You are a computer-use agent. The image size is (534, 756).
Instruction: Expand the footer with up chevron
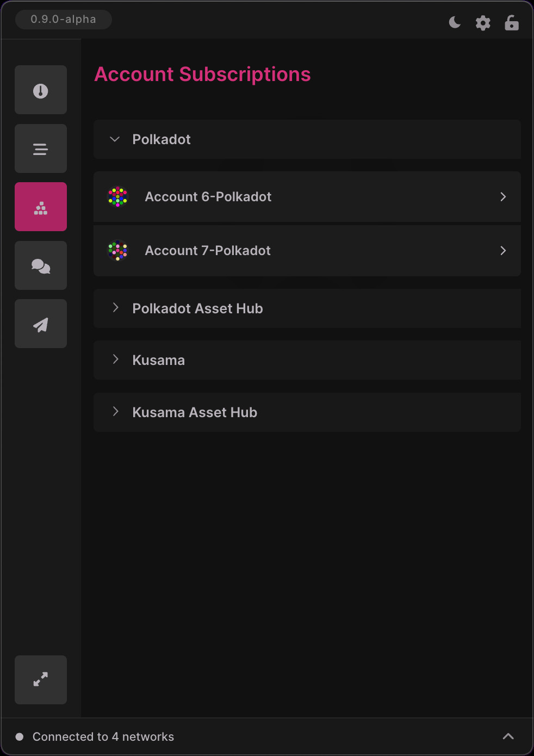[508, 736]
